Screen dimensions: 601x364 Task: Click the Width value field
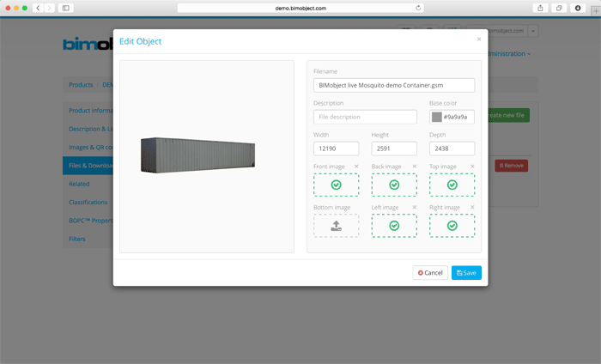tap(336, 149)
